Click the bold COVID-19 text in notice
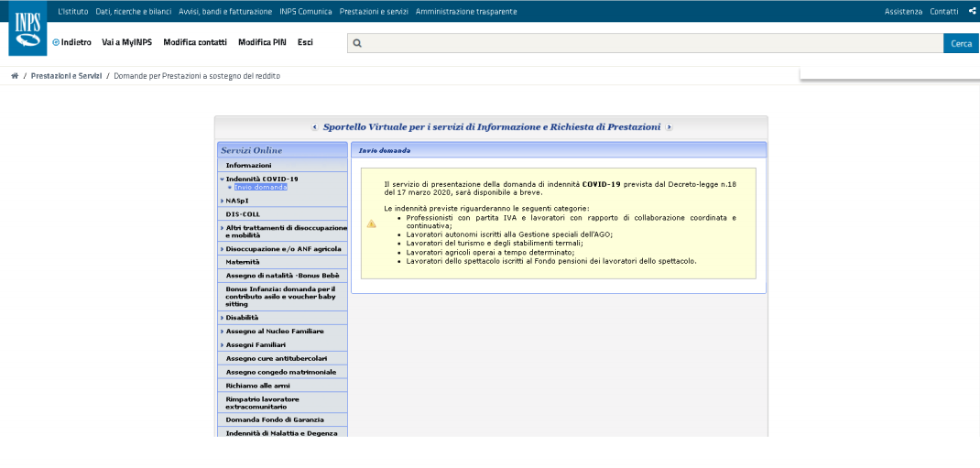The width and height of the screenshot is (980, 468). (x=601, y=185)
